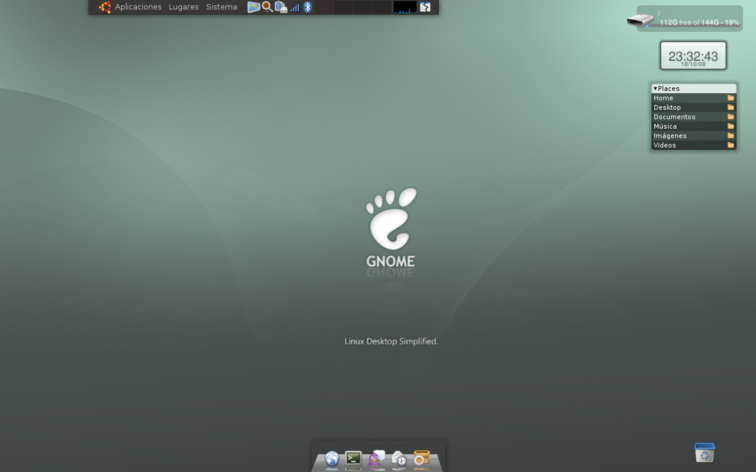Open the network signal bars applet
Viewport: 756px width, 472px height.
pos(295,7)
